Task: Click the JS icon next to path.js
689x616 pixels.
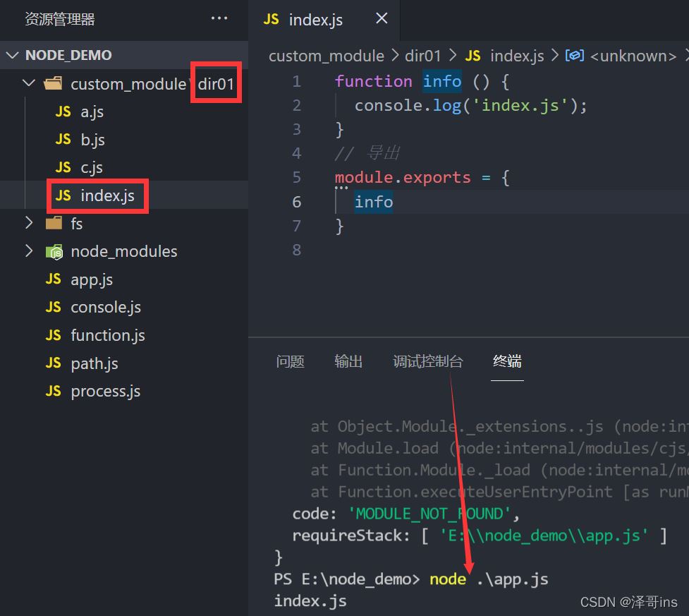Action: point(53,363)
